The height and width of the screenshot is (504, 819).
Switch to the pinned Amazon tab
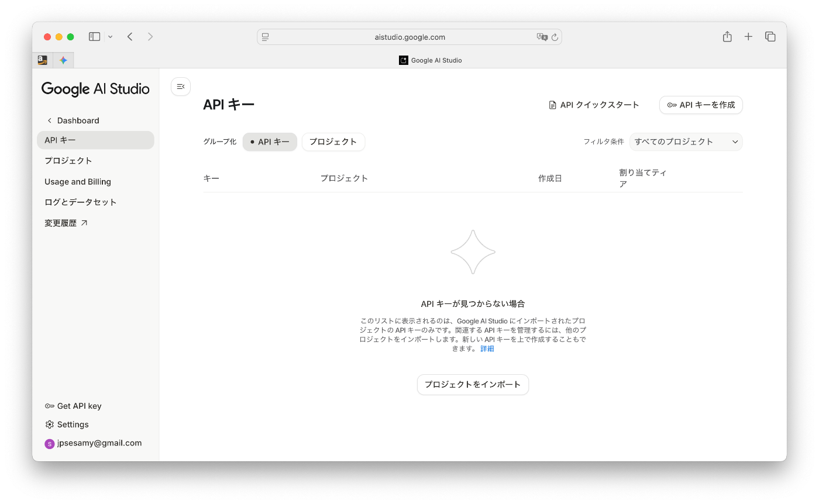click(42, 60)
